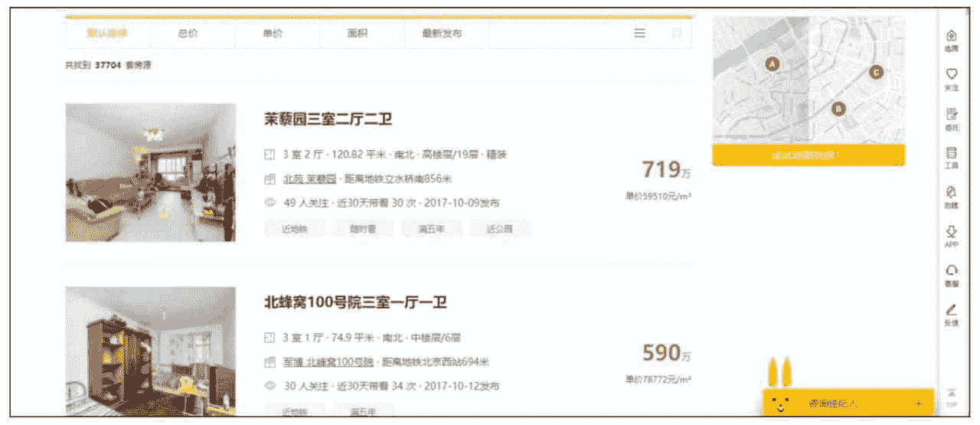This screenshot has height=425, width=980.
Task: Click the yellow button under the map
Action: coord(808,155)
